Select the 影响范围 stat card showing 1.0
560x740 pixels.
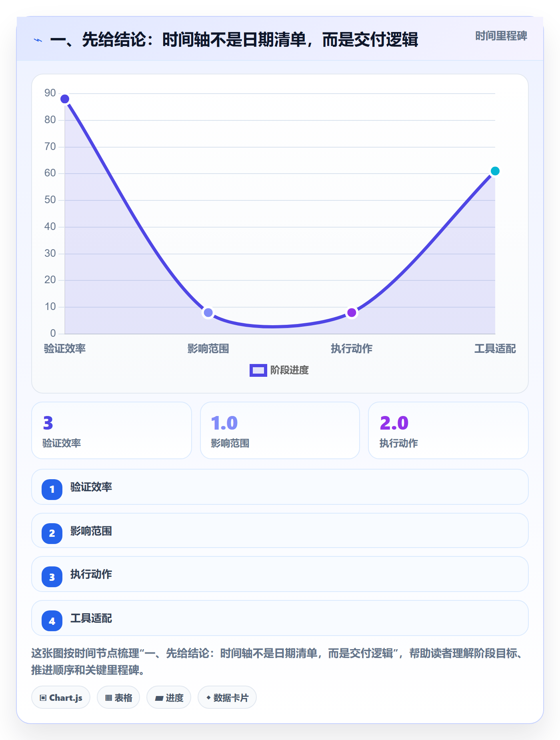point(280,430)
